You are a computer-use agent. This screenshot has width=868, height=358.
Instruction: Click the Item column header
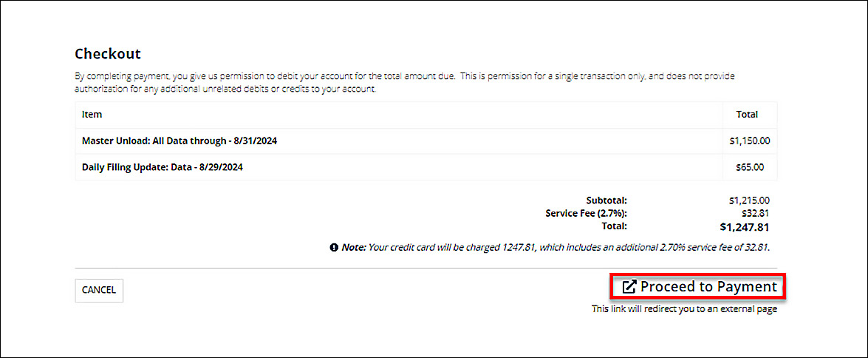(x=92, y=115)
